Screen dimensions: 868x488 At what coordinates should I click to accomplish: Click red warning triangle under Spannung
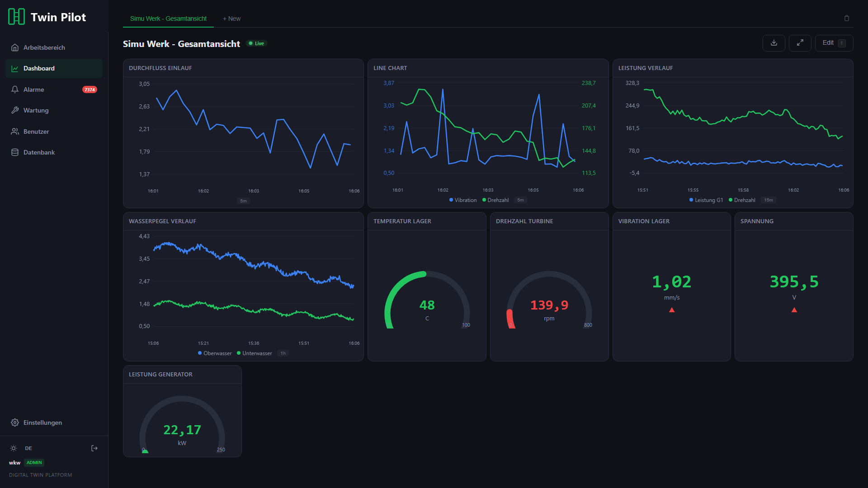794,310
